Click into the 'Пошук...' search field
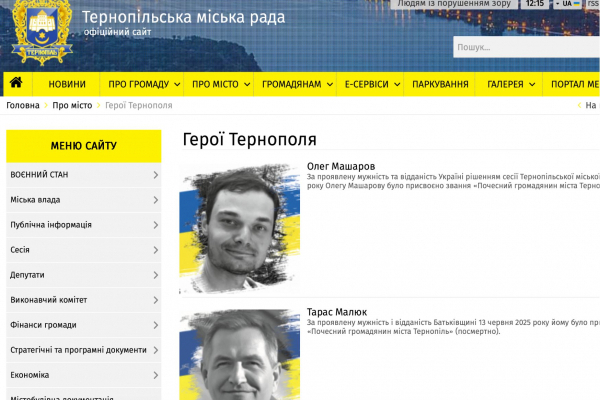The width and height of the screenshot is (600, 400). pyautogui.click(x=525, y=47)
